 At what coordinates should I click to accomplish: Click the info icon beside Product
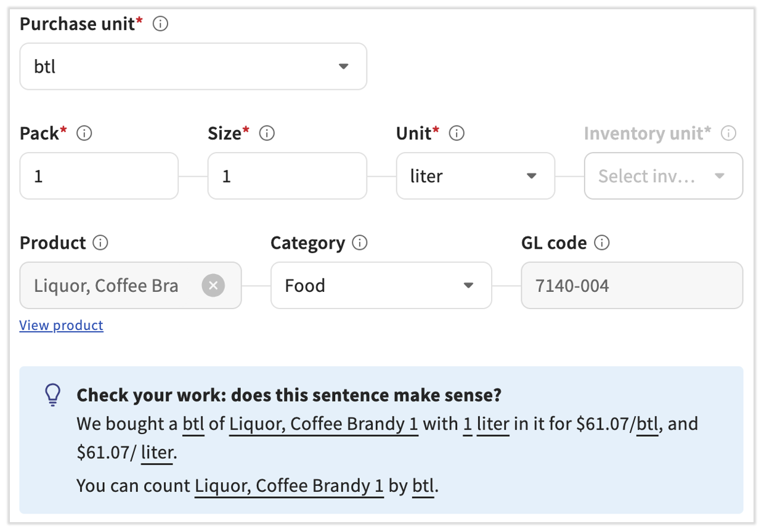100,243
